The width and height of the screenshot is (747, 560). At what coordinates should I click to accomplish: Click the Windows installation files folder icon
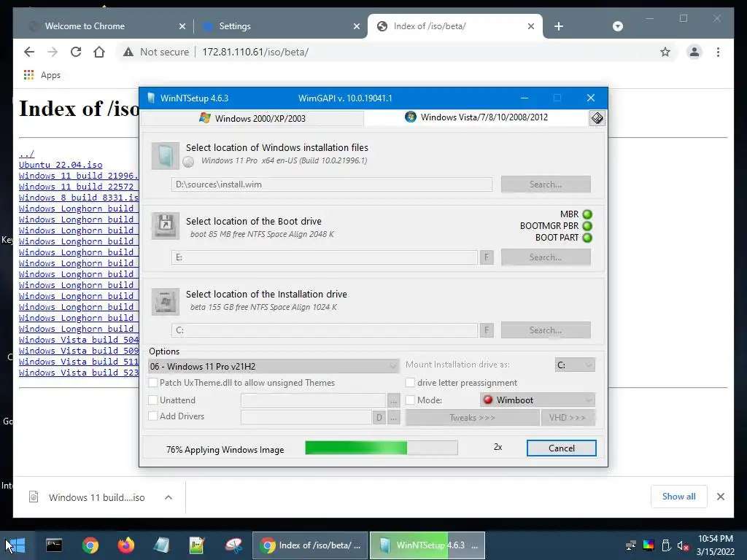[x=166, y=156]
